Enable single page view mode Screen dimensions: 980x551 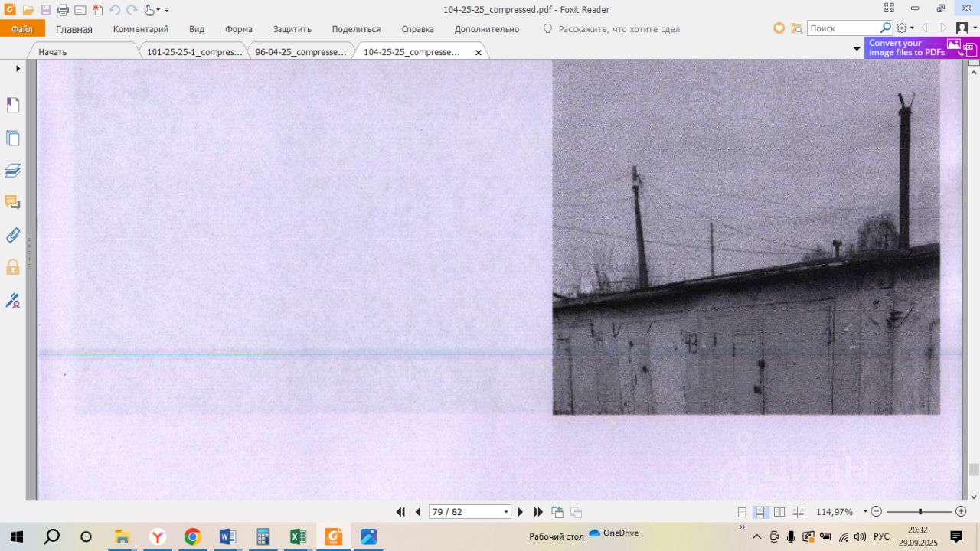point(742,512)
